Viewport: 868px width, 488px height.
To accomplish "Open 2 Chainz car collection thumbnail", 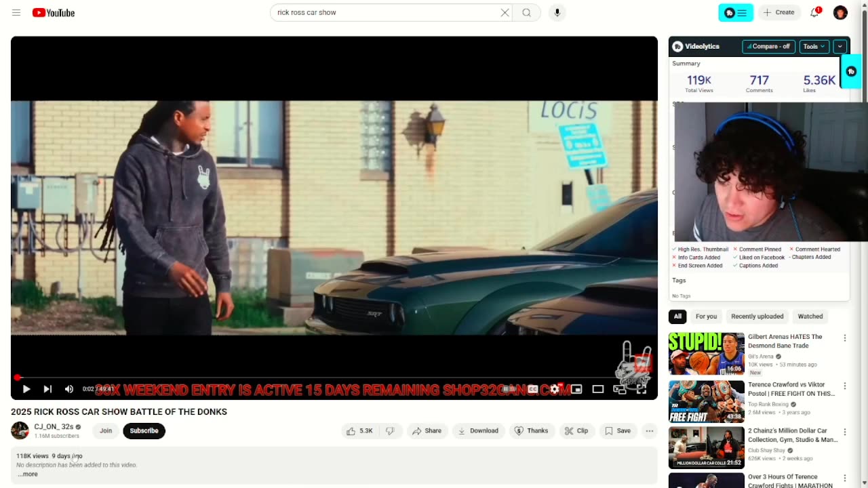I will pyautogui.click(x=706, y=447).
